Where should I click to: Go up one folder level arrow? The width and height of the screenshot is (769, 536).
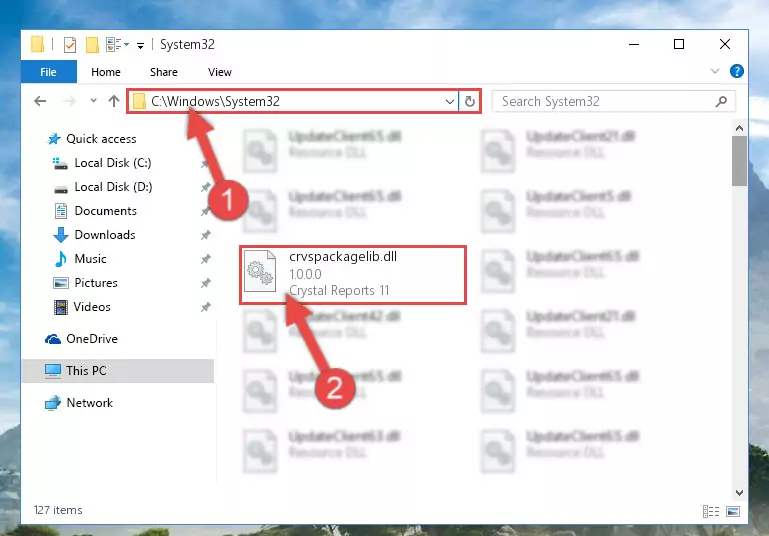click(x=114, y=101)
